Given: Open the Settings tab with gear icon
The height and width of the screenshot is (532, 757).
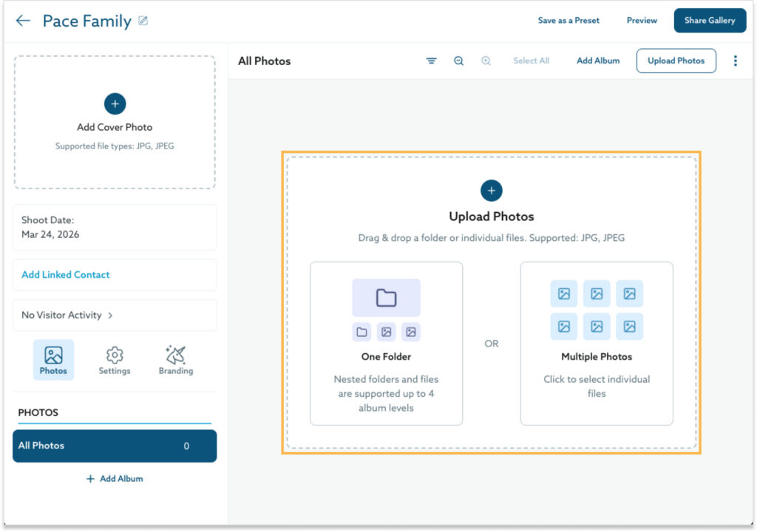Looking at the screenshot, I should (x=115, y=360).
